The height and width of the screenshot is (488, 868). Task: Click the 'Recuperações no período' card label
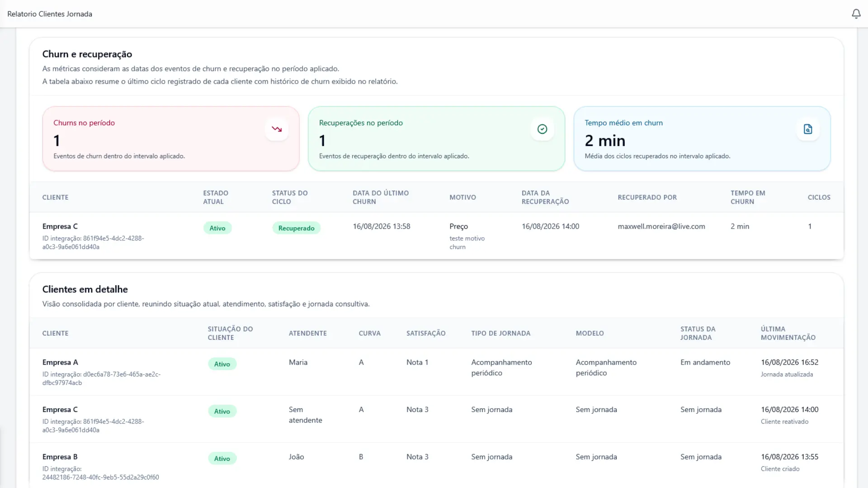tap(361, 123)
